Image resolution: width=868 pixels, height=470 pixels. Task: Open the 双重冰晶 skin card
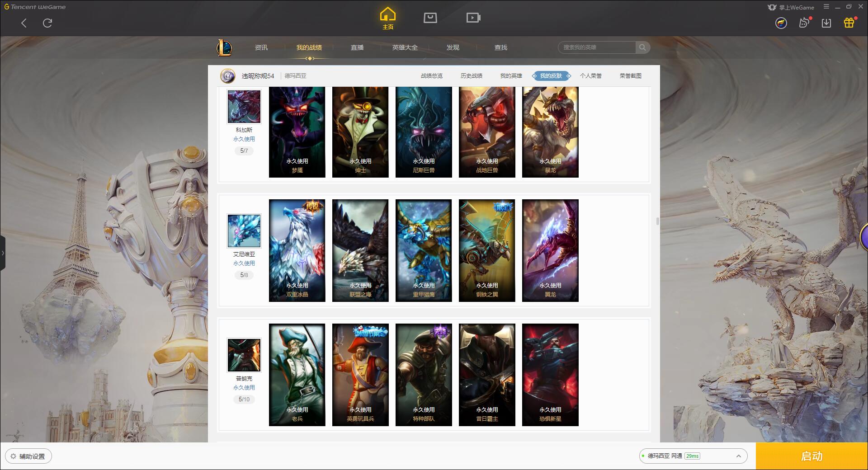pyautogui.click(x=297, y=250)
